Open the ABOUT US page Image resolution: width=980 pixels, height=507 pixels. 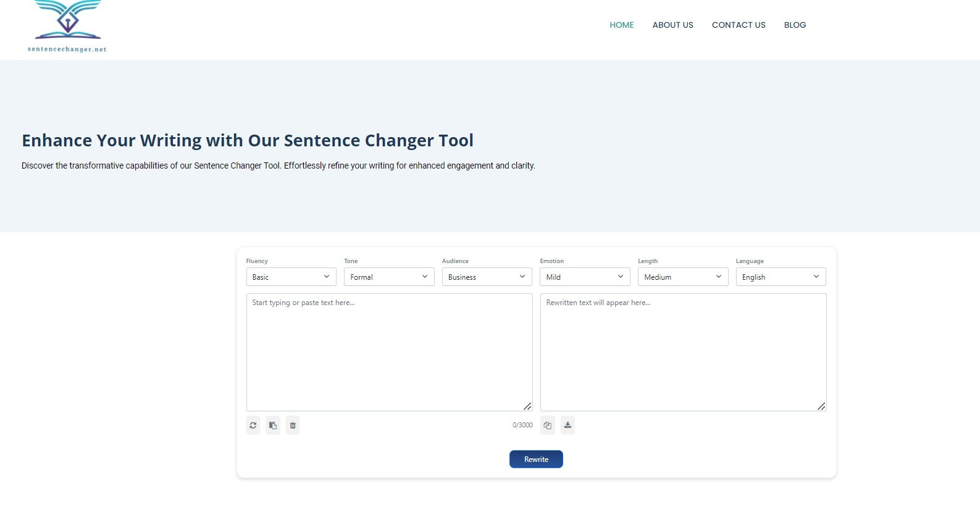tap(672, 25)
